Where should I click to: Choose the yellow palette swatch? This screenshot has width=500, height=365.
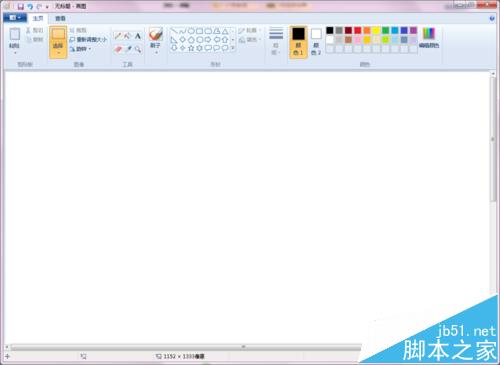pos(376,31)
